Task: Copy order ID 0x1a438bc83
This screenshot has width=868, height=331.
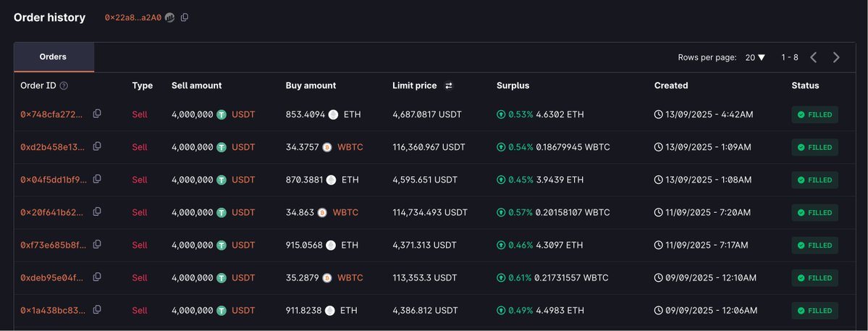Action: tap(97, 309)
